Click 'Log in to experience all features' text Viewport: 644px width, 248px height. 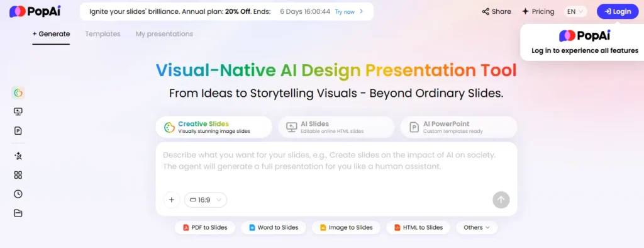[x=585, y=50]
